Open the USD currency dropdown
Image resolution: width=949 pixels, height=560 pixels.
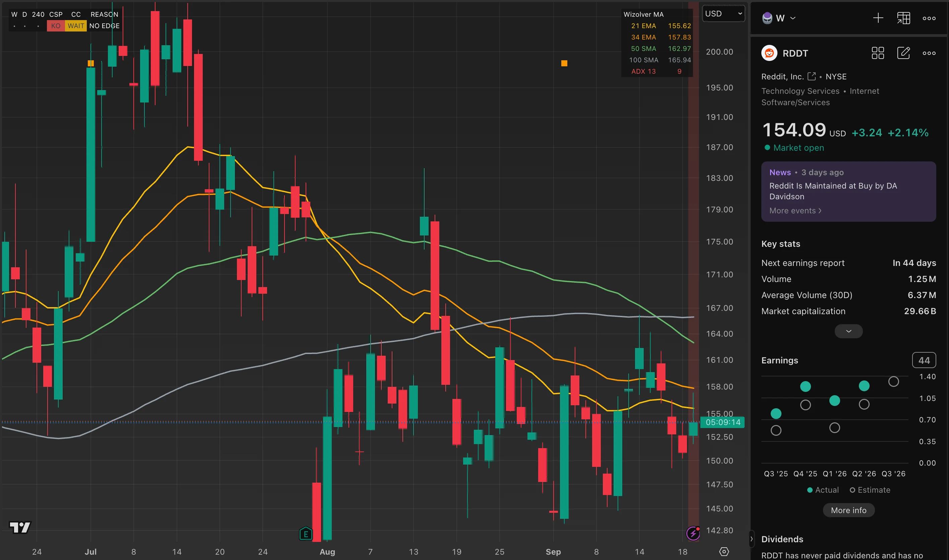point(723,14)
